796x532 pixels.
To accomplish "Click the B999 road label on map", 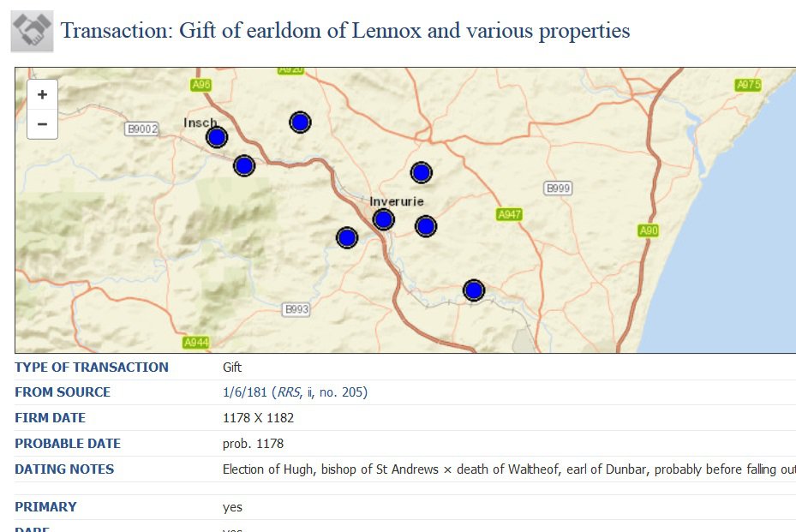I will tap(558, 188).
